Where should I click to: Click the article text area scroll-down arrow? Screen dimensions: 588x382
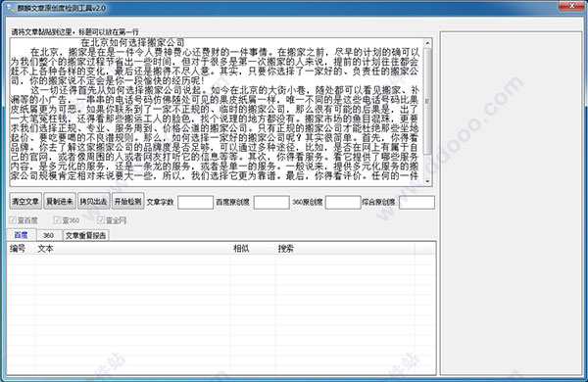pyautogui.click(x=427, y=181)
